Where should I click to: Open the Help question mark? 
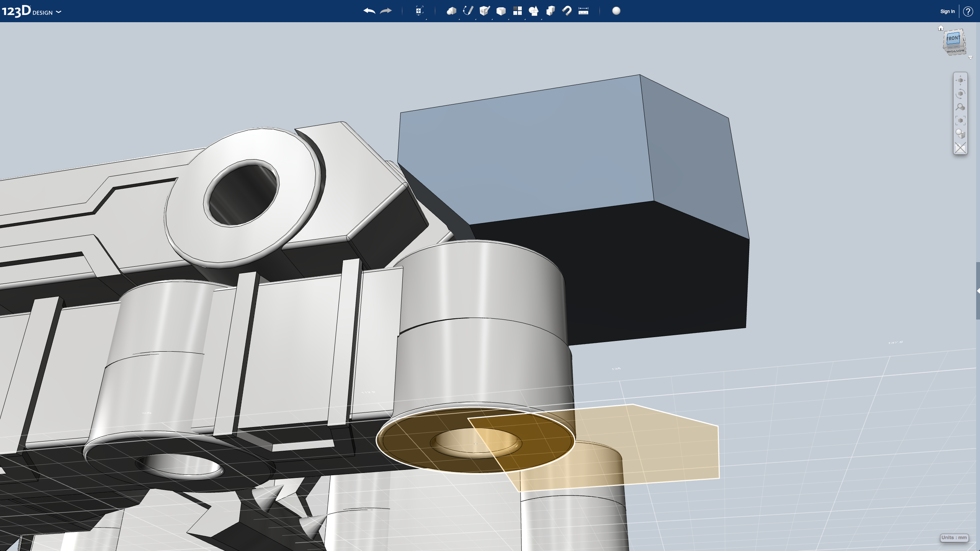[968, 11]
